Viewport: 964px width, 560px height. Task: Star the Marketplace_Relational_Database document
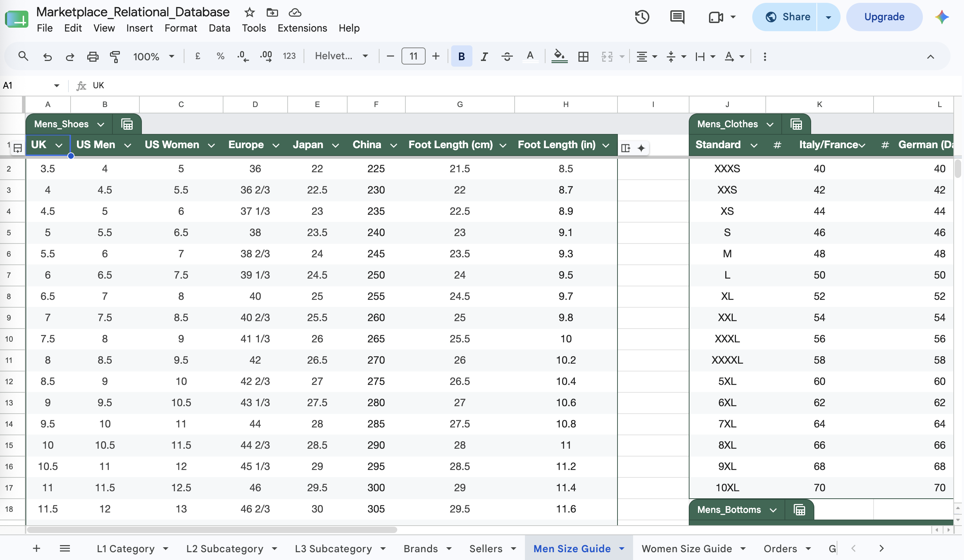point(249,12)
